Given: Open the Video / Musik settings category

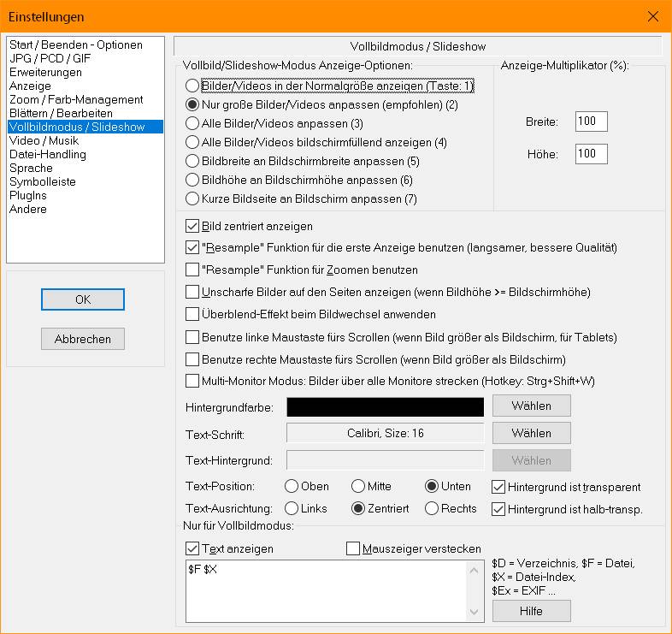Looking at the screenshot, I should point(44,140).
